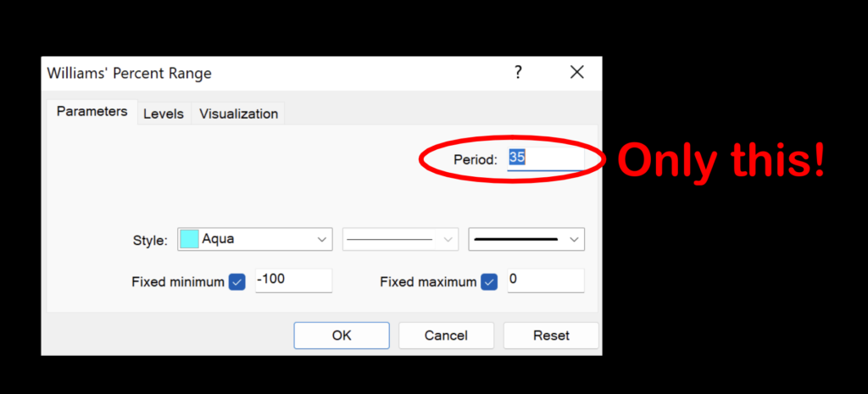Toggle the Fixed minimum checkbox
This screenshot has width=868, height=394.
236,282
